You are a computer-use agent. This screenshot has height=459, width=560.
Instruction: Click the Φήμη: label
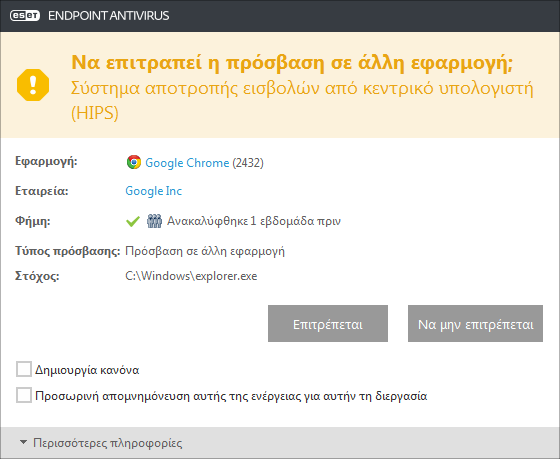(32, 221)
